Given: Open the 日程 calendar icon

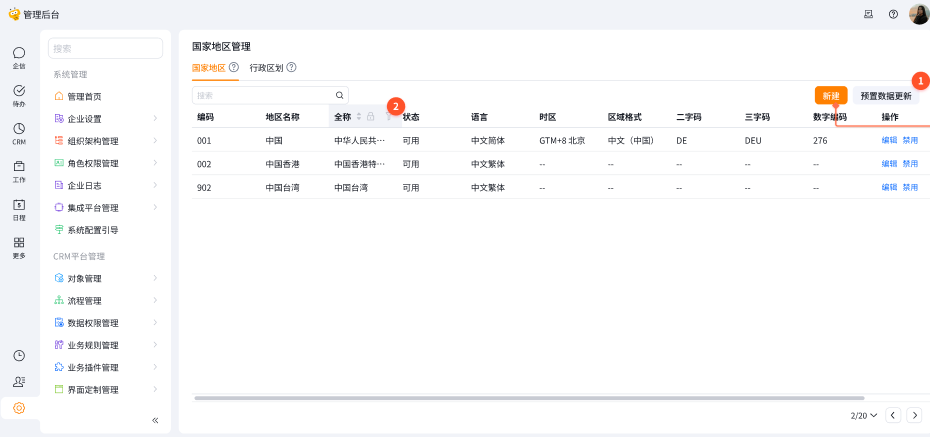Looking at the screenshot, I should coord(19,208).
